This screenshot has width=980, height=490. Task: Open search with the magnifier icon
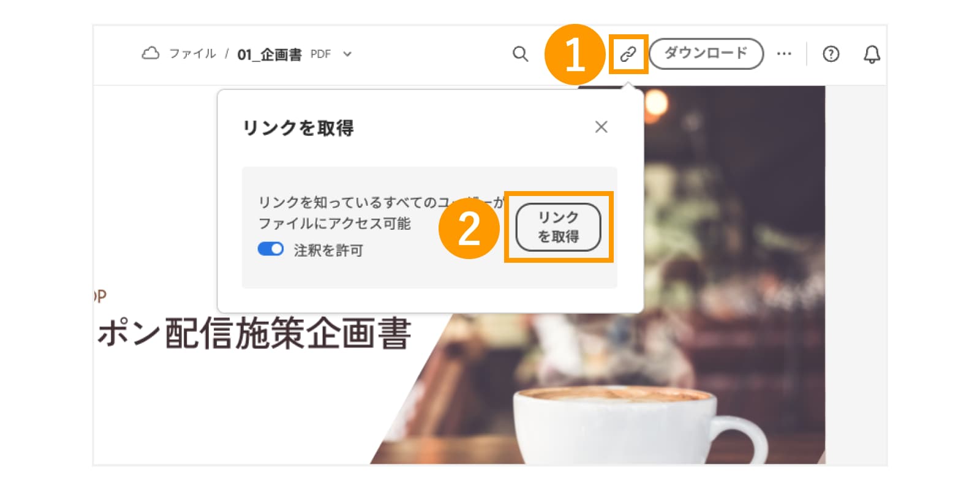(520, 54)
